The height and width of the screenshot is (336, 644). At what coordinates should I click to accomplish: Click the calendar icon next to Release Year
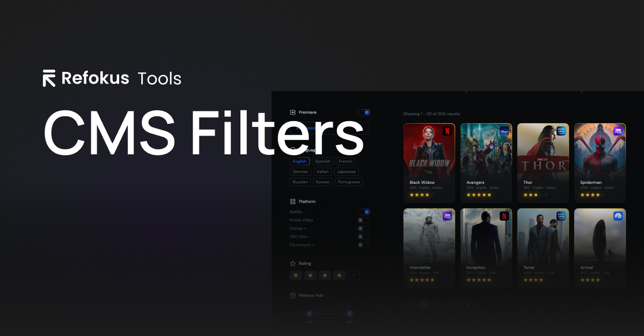click(292, 295)
